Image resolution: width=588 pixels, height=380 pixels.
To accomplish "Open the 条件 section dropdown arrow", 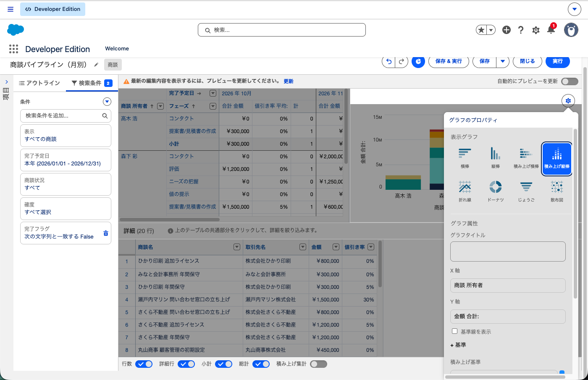I will coord(107,102).
